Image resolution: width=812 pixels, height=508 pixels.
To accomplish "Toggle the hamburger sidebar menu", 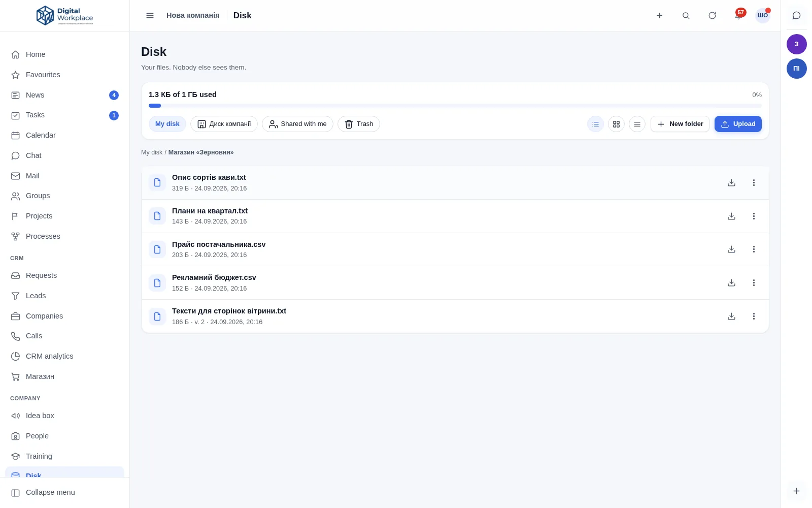I will [150, 16].
